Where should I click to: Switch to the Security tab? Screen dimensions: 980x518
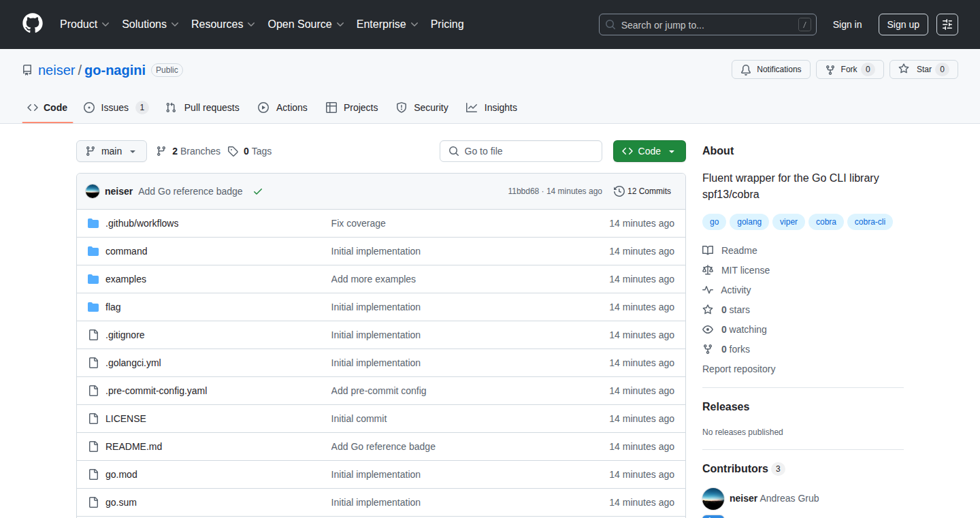point(423,108)
